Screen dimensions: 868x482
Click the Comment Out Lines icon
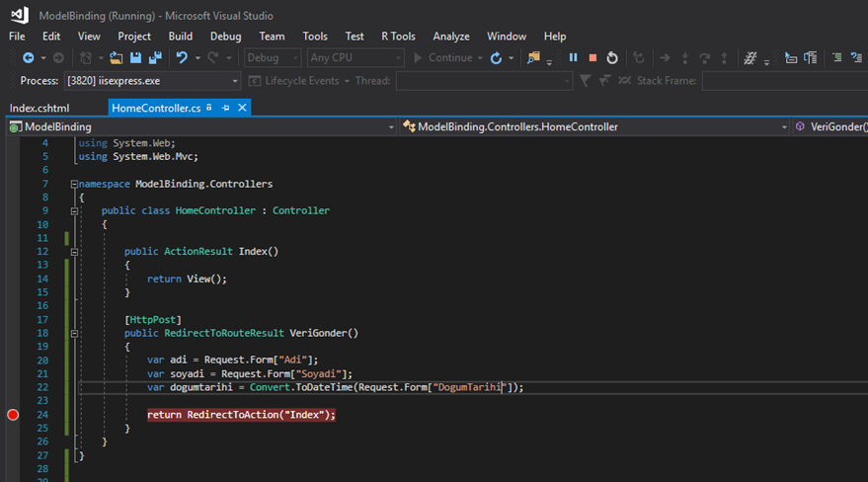[837, 57]
